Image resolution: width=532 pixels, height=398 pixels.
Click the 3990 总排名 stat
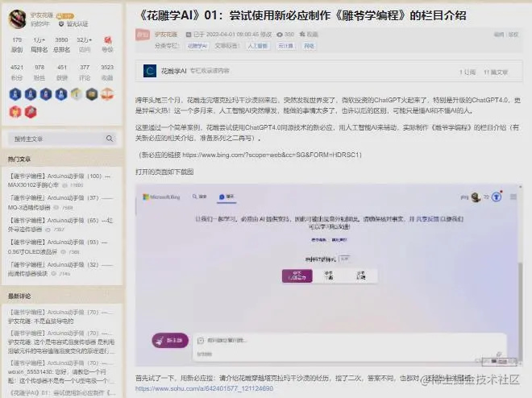pyautogui.click(x=62, y=45)
